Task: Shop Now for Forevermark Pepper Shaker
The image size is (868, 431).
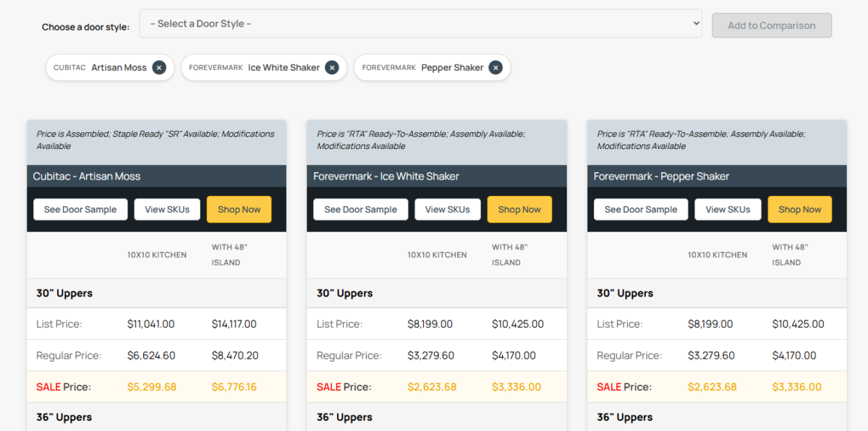Action: [x=800, y=210]
